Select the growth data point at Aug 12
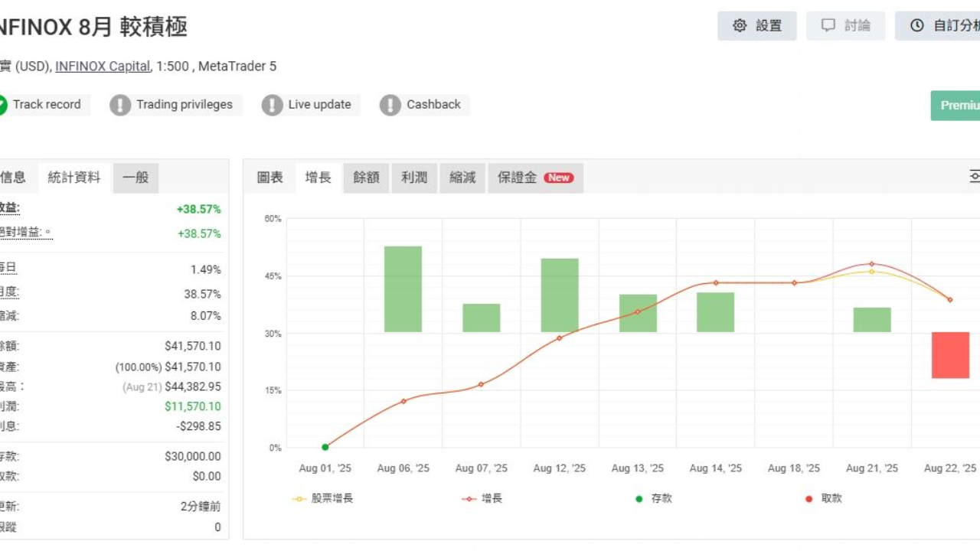 click(560, 337)
